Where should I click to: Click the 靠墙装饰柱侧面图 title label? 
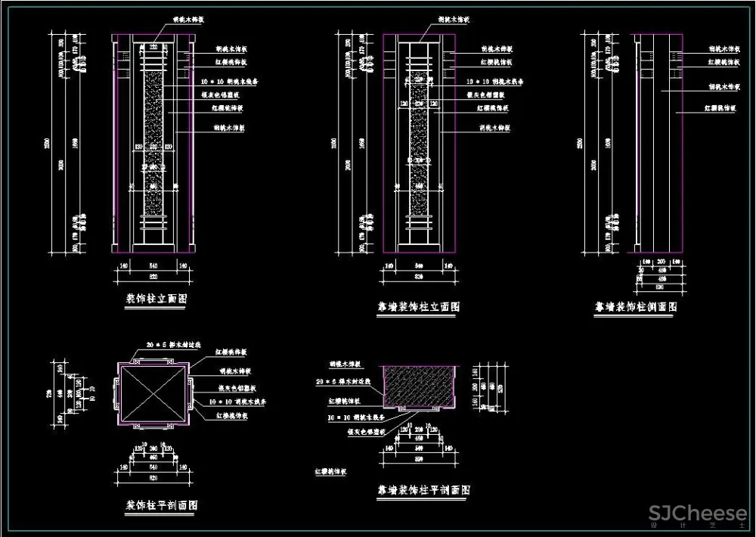(x=635, y=307)
